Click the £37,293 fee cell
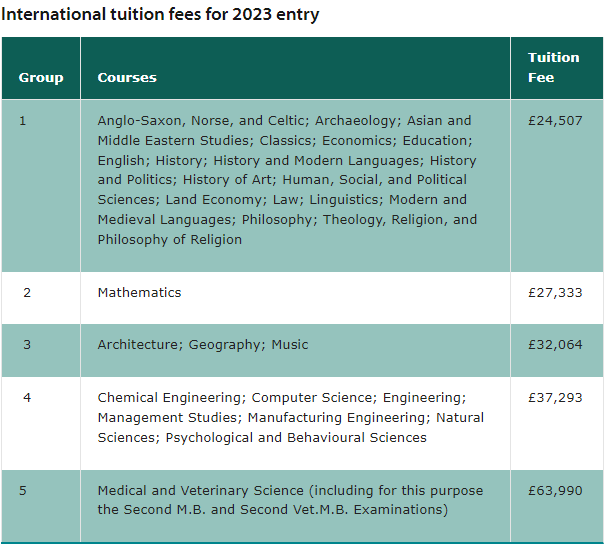 pyautogui.click(x=557, y=424)
